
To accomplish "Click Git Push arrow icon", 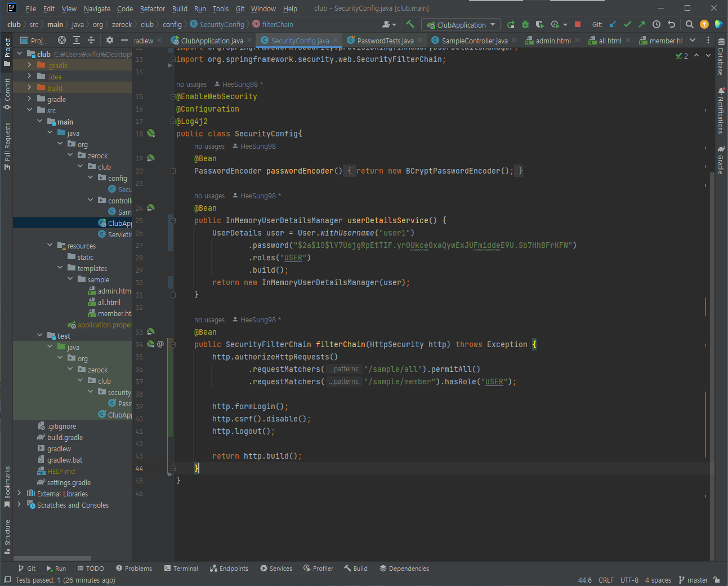I will [x=642, y=24].
